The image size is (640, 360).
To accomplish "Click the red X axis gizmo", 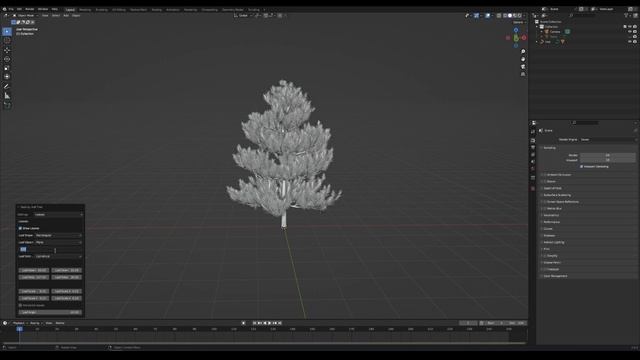I will pos(524,38).
